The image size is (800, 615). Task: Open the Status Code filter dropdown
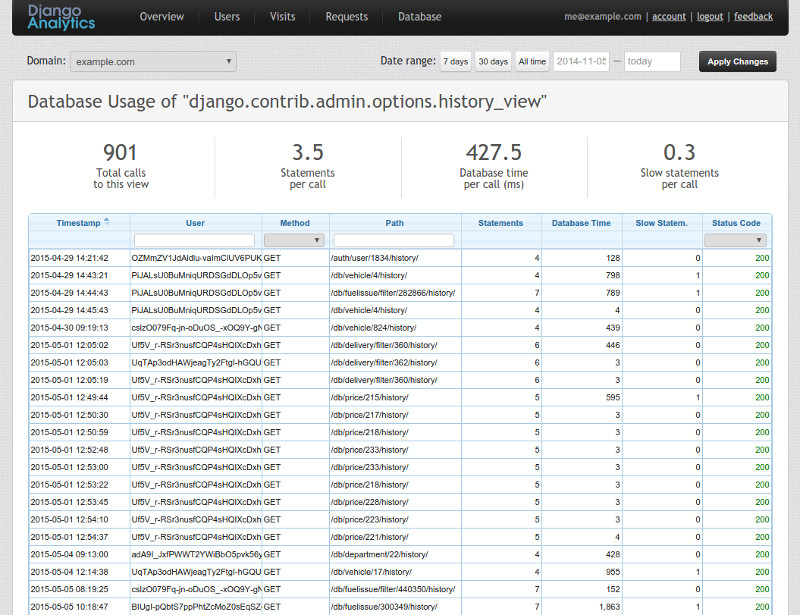click(x=736, y=240)
